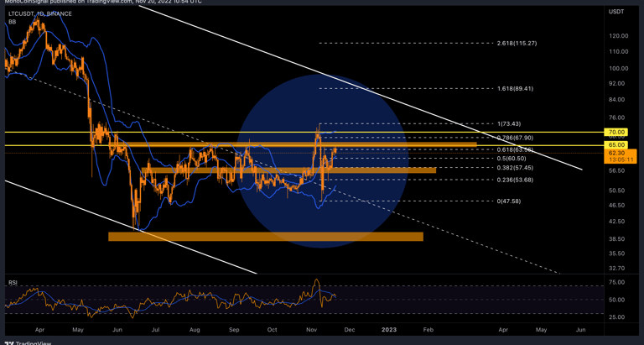644x345 pixels.
Task: Select the 0(47.58) Fibonacci level label
Action: tap(509, 201)
